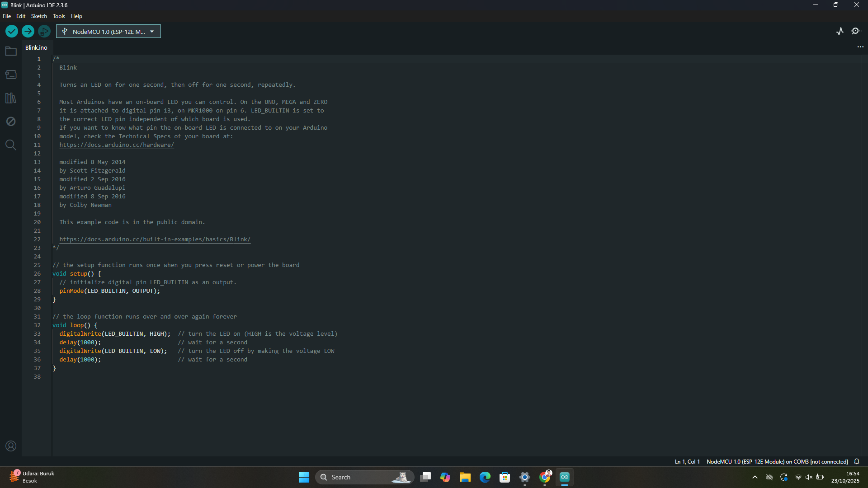This screenshot has width=868, height=488.
Task: Open the Sketchbook folder sidebar panel
Action: [11, 51]
